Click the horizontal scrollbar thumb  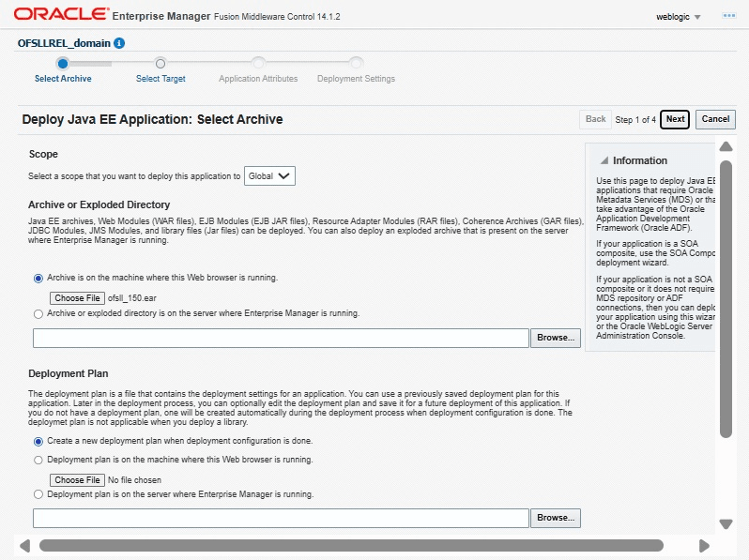click(351, 545)
